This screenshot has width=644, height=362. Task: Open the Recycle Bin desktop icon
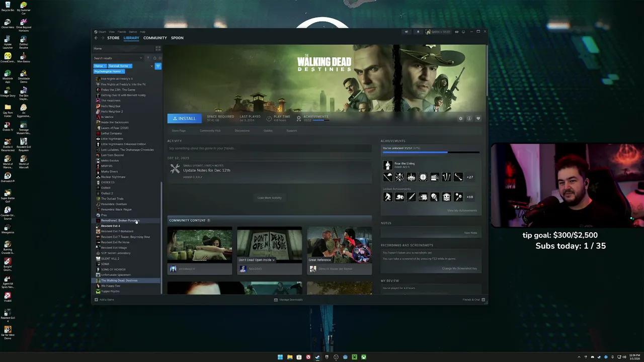(x=8, y=7)
